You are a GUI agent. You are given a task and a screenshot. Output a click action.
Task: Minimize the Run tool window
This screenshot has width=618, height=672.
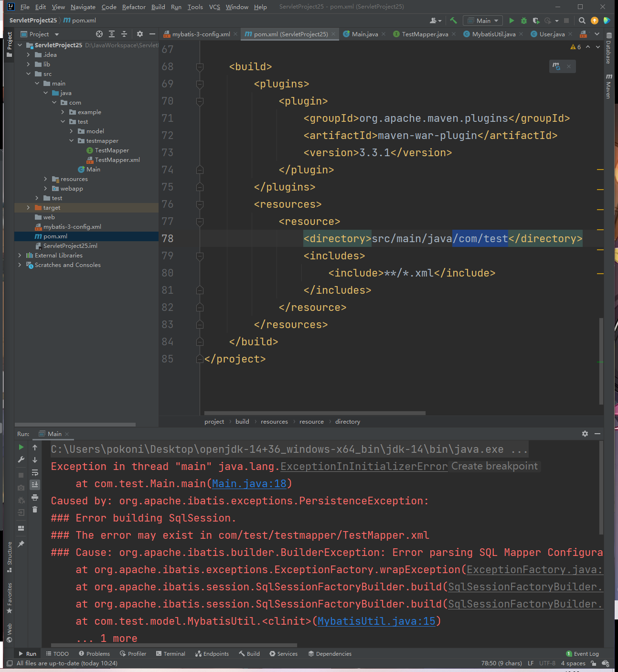point(597,434)
